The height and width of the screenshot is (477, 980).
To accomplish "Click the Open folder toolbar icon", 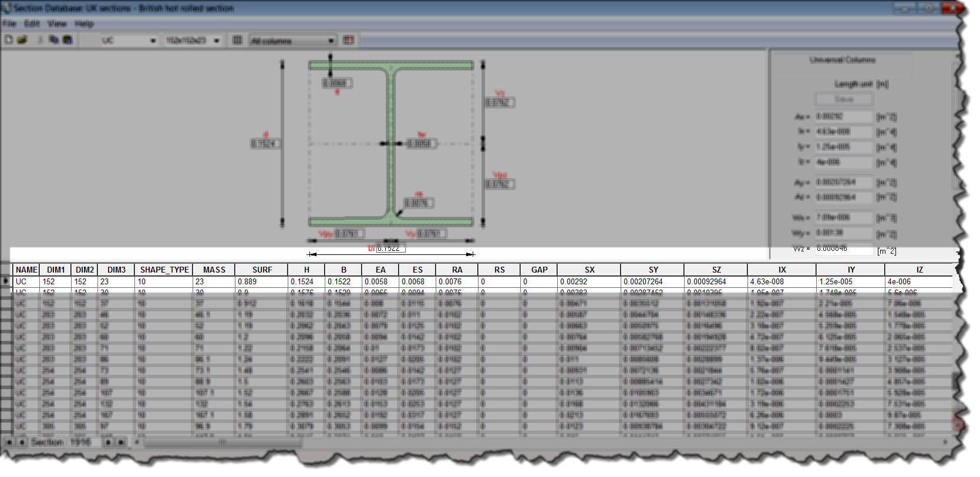I will 22,40.
